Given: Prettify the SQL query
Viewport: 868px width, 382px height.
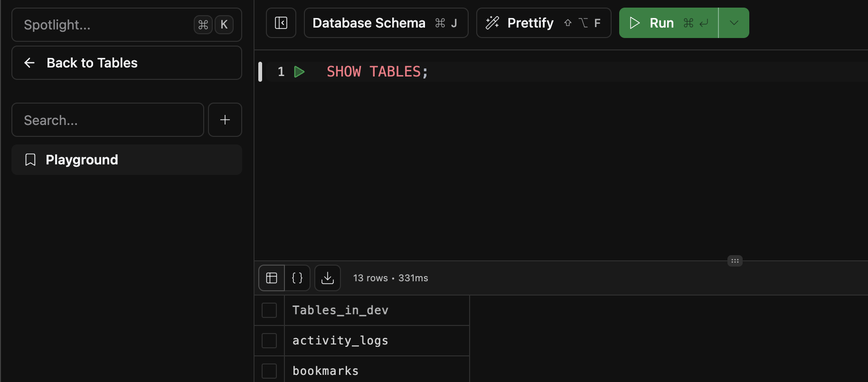Looking at the screenshot, I should (x=544, y=23).
